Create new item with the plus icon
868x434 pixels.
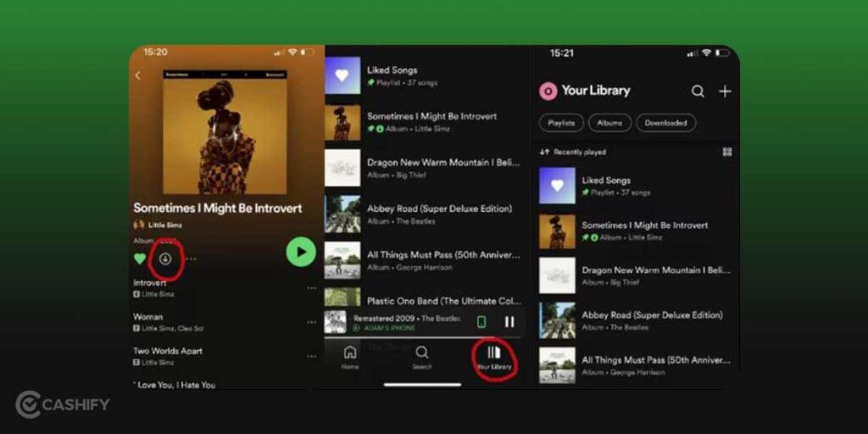tap(725, 92)
